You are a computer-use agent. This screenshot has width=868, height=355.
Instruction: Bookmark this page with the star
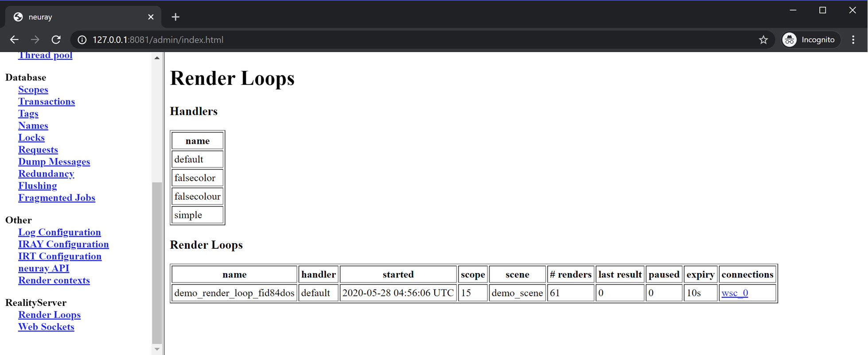(x=763, y=40)
